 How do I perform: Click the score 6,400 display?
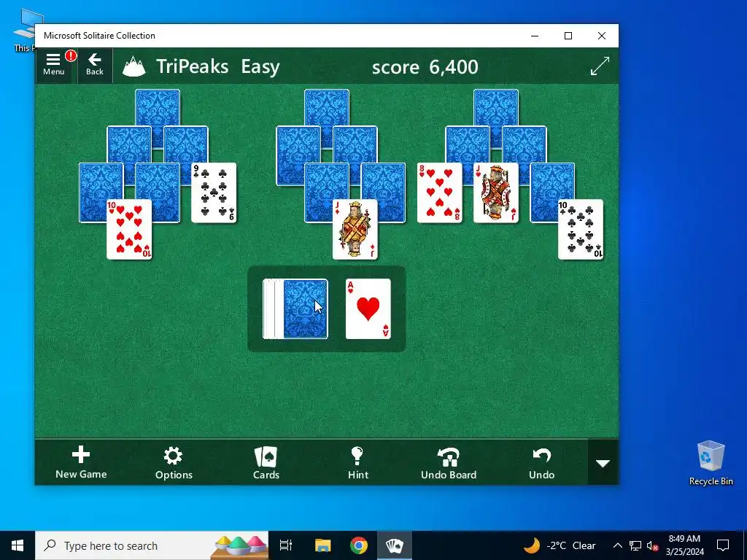click(425, 66)
